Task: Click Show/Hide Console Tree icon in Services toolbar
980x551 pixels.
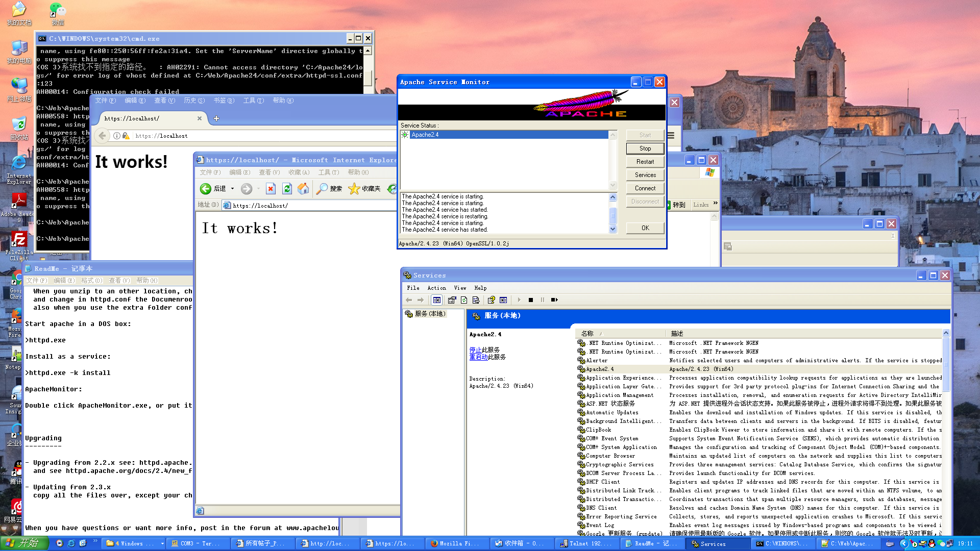Action: [437, 300]
